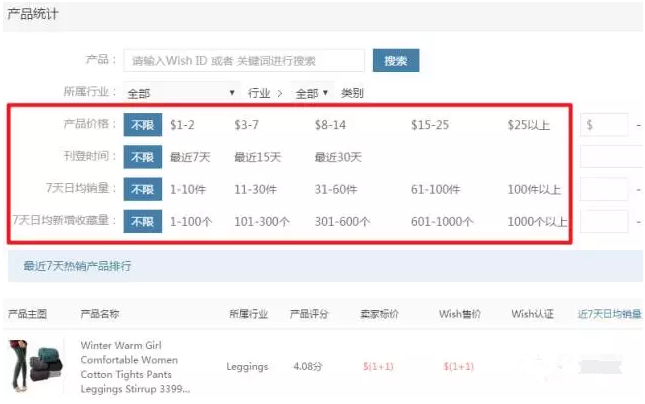Click the 所属行业 column header
Screen dimensions: 645x404
[x=248, y=314]
